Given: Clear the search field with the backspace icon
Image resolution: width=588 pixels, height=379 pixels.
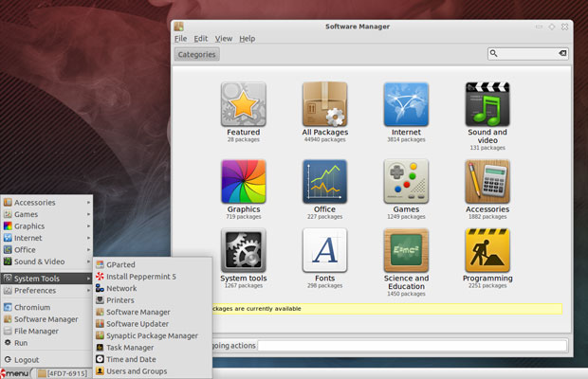Looking at the screenshot, I should click(562, 54).
